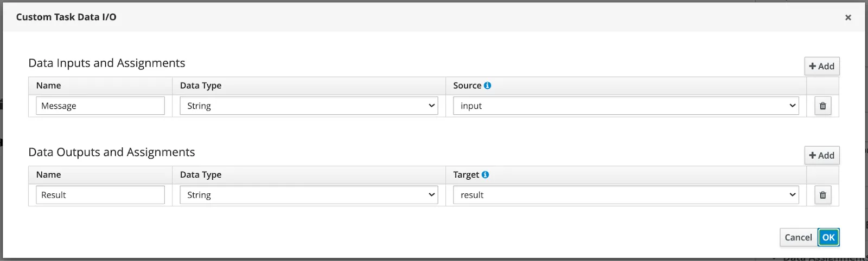The height and width of the screenshot is (261, 868).
Task: Click the info icon beside Target
Action: (485, 174)
